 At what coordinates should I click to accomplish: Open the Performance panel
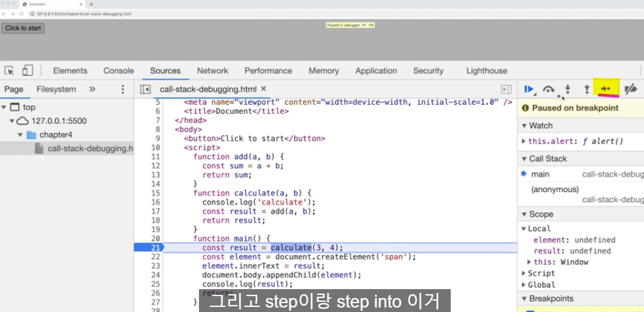pyautogui.click(x=268, y=71)
